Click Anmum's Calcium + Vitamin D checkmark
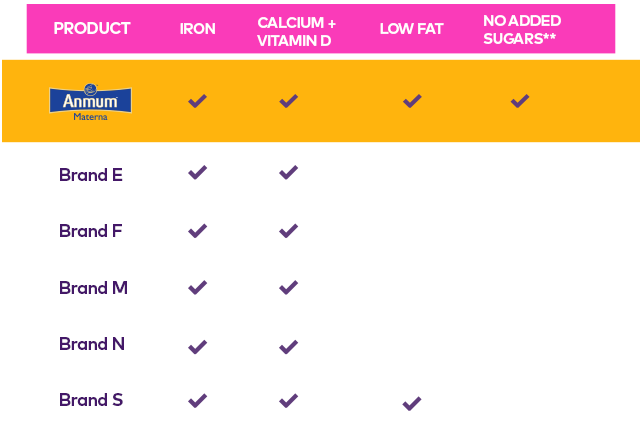640x430 pixels. (289, 101)
